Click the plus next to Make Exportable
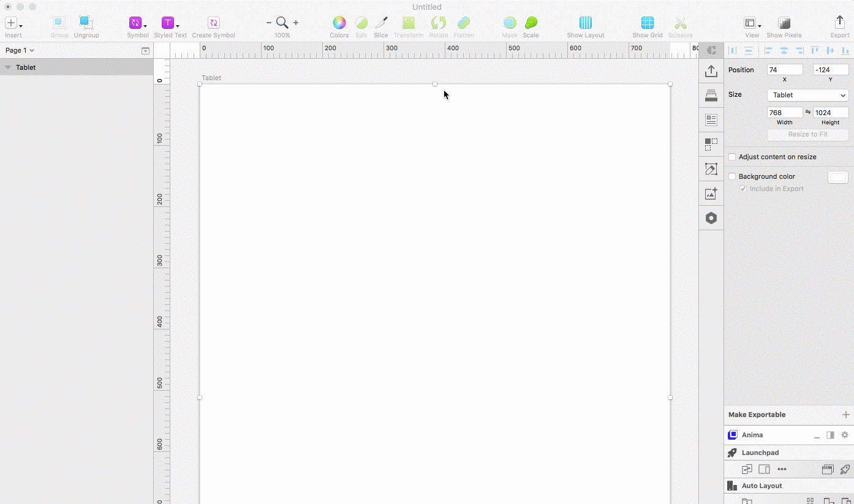 coord(845,415)
